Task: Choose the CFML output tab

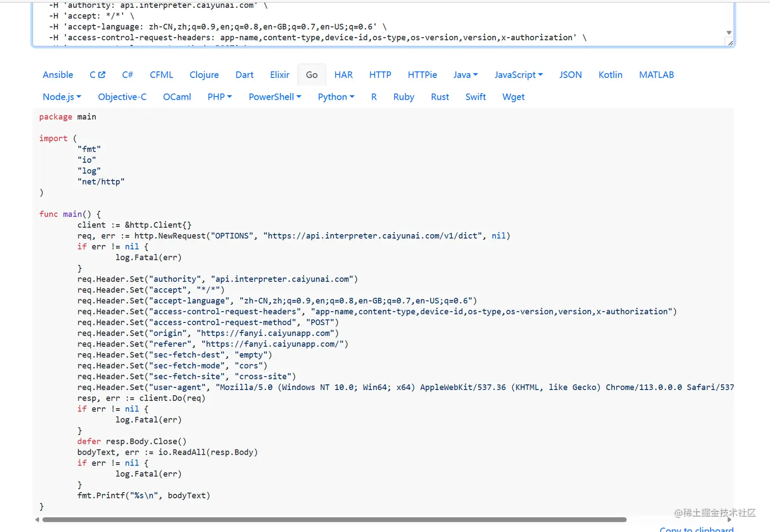Action: 161,75
